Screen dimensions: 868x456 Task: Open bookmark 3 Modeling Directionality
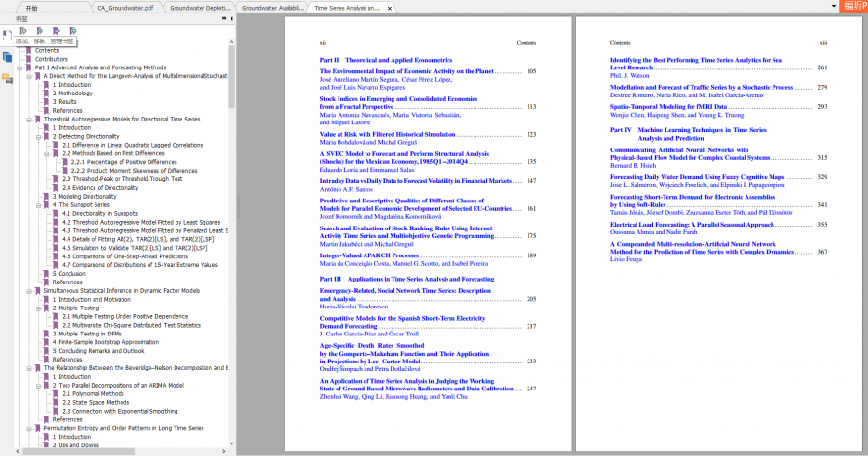[x=84, y=197]
